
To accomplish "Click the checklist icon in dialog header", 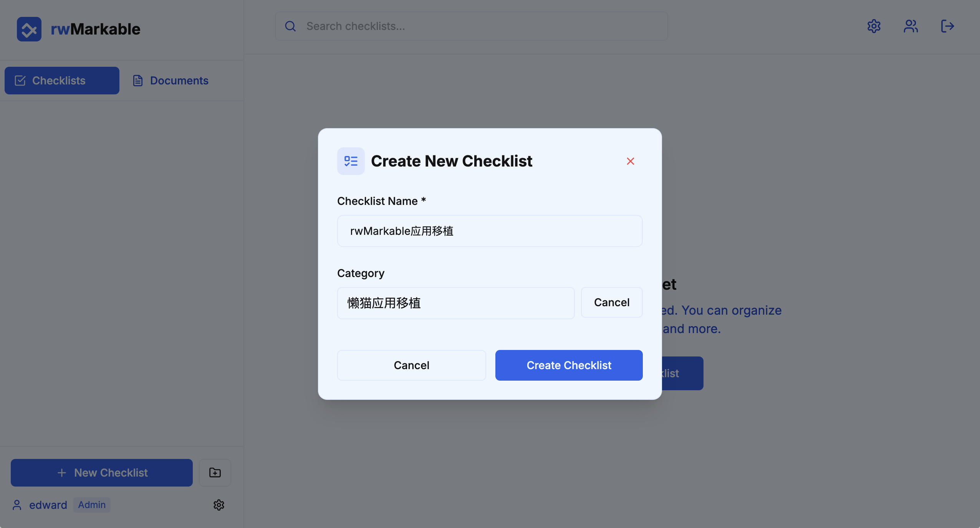I will 351,161.
